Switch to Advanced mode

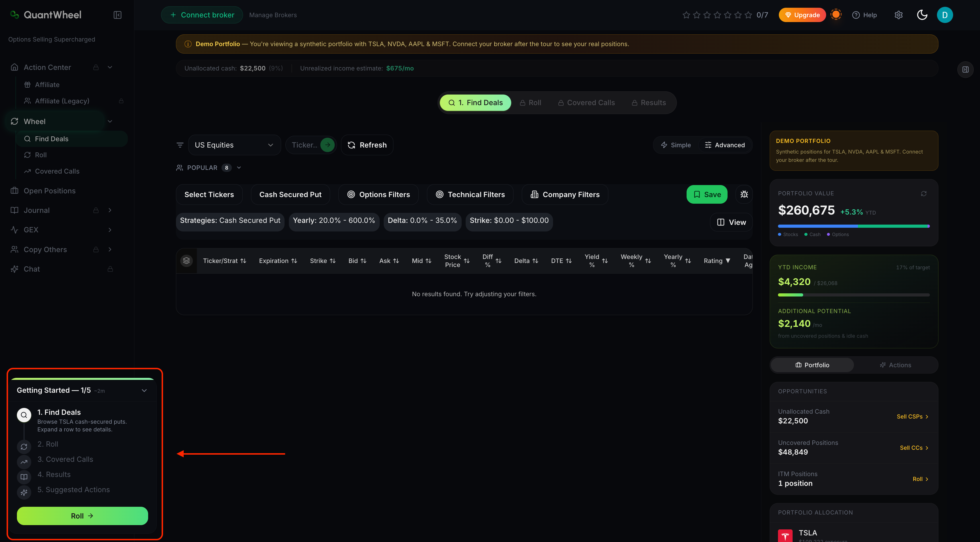pyautogui.click(x=725, y=145)
